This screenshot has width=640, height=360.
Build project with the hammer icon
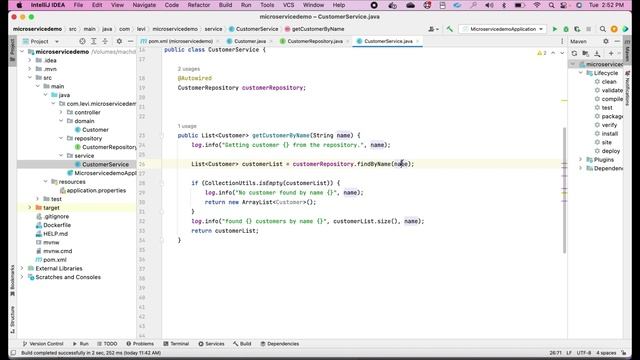[x=449, y=29]
